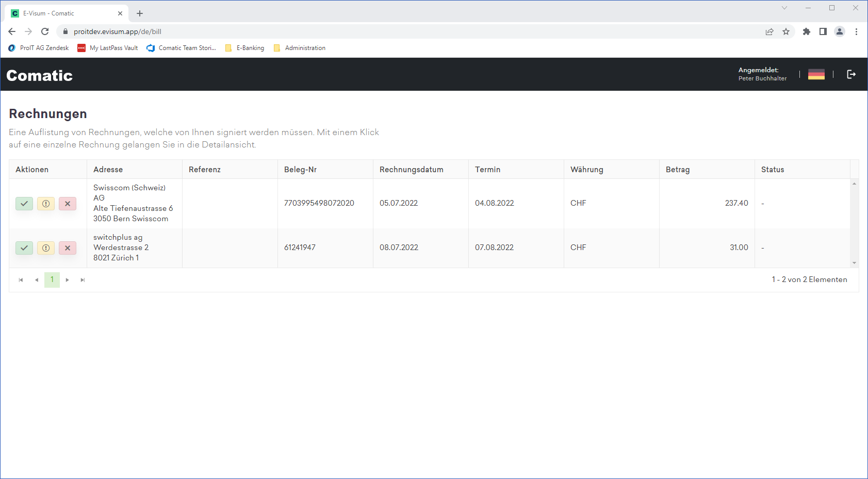Click due date 04.08.2022
Screen dimensions: 868x479
(495, 203)
